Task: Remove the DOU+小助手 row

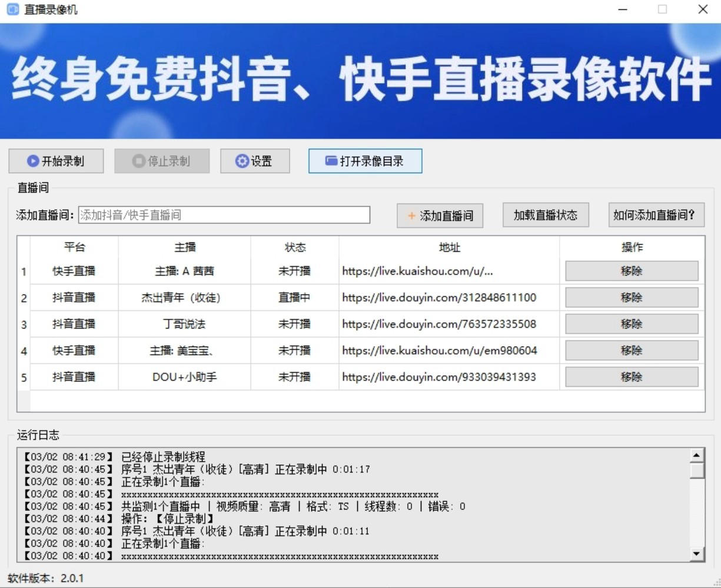Action: pos(632,377)
